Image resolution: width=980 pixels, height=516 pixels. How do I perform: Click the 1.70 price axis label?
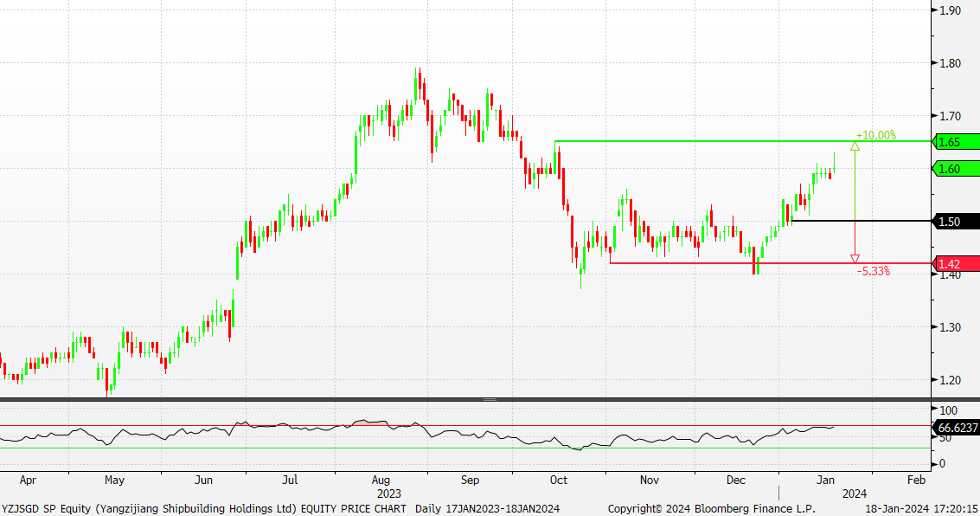[950, 116]
